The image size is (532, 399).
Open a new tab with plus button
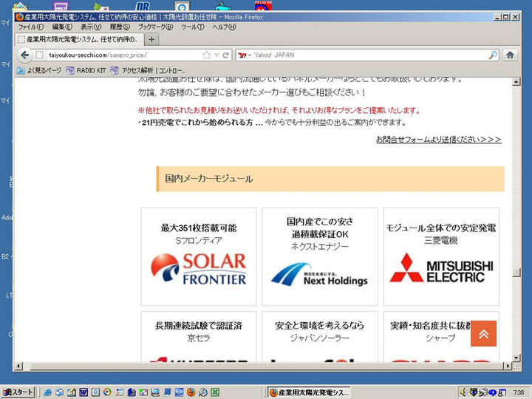point(151,39)
